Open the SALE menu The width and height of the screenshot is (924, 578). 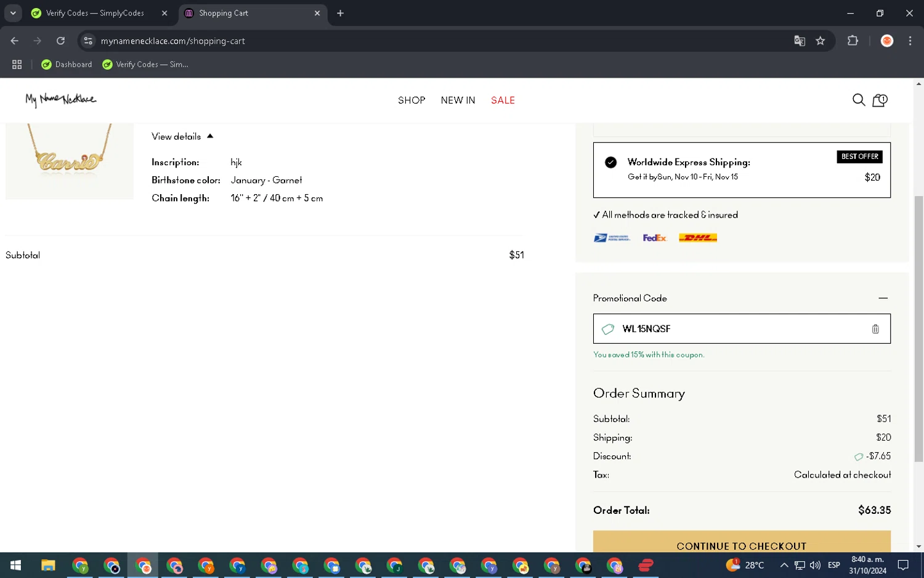coord(503,100)
